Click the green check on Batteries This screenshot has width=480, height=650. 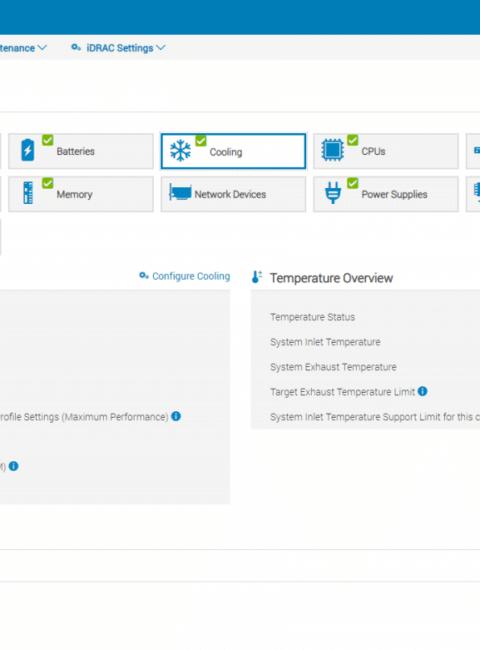click(48, 140)
